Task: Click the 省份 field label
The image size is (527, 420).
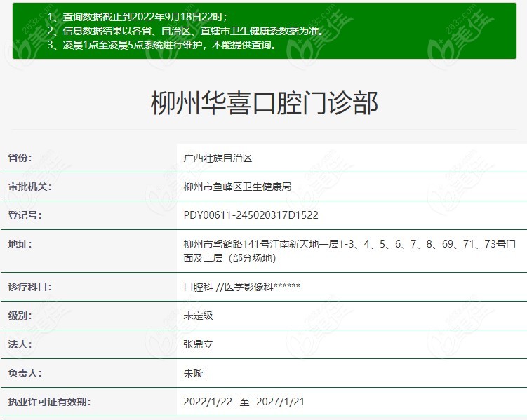Action: coord(20,158)
